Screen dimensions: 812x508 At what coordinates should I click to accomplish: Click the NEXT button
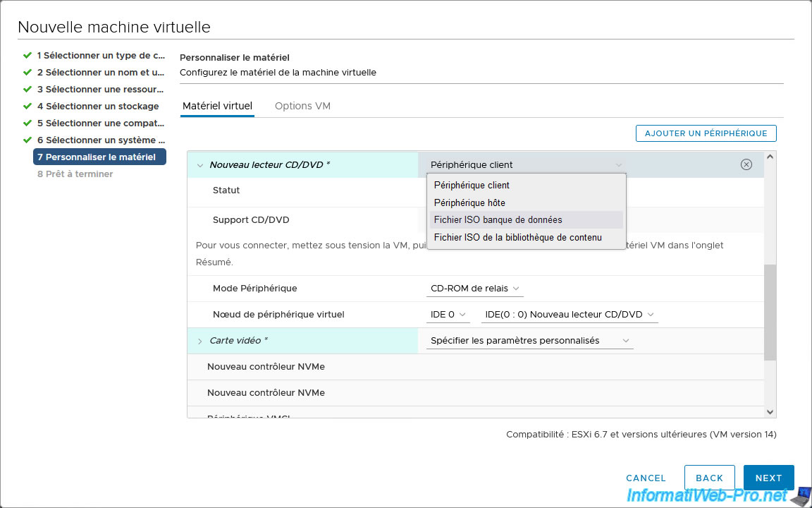pos(768,478)
